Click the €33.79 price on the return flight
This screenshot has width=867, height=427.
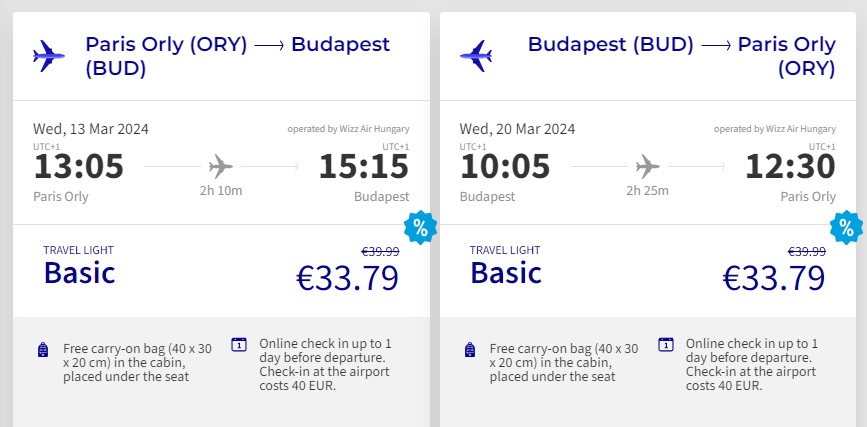774,277
